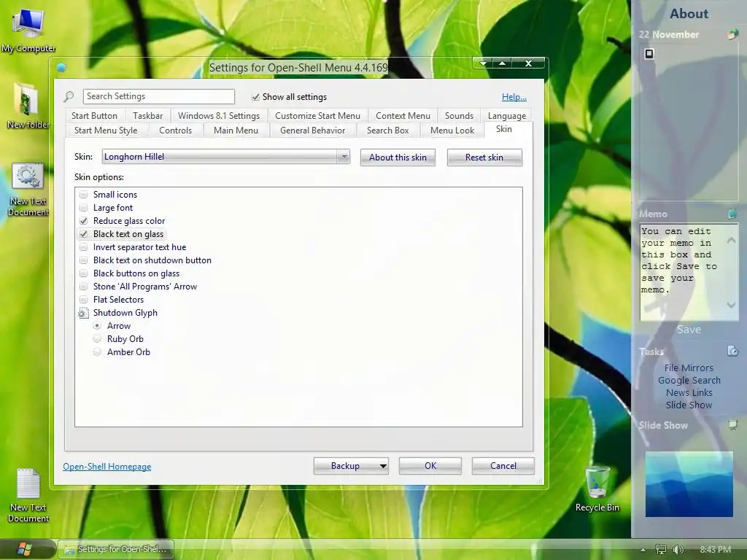The image size is (747, 560).
Task: Open the Context Menu tab
Action: pyautogui.click(x=403, y=116)
